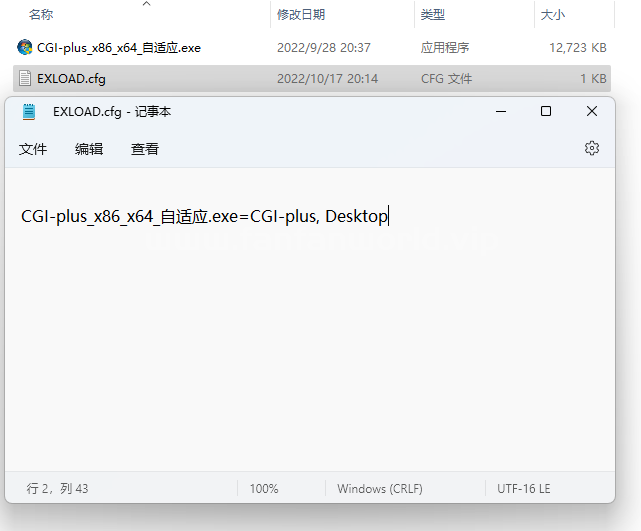Sort files by 修改日期 column

[300, 15]
